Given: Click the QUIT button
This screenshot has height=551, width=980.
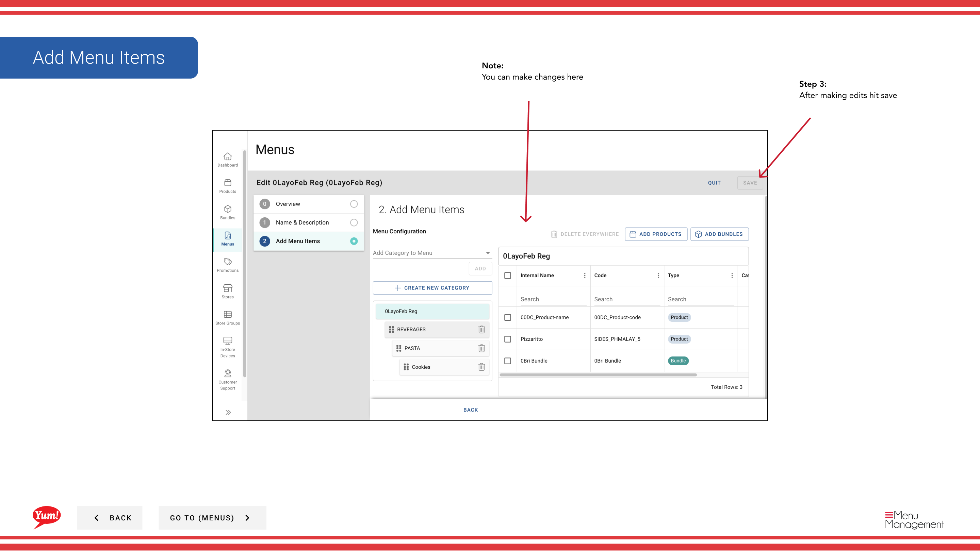Looking at the screenshot, I should 714,183.
